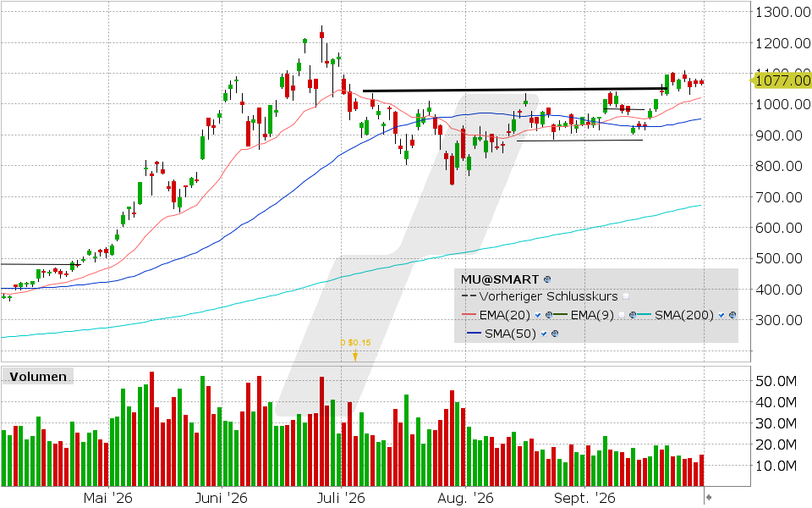
Task: Uncheck the SMA(200) visibility checkbox
Action: click(x=721, y=315)
